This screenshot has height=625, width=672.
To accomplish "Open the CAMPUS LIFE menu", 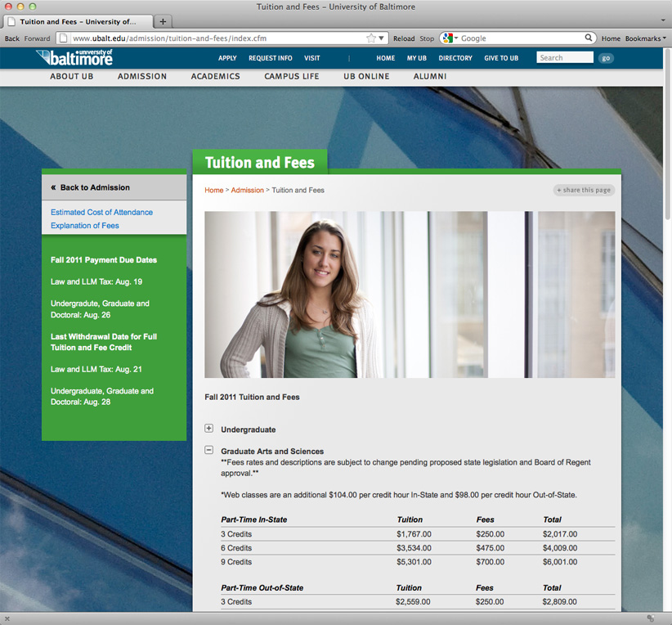I will pyautogui.click(x=291, y=76).
